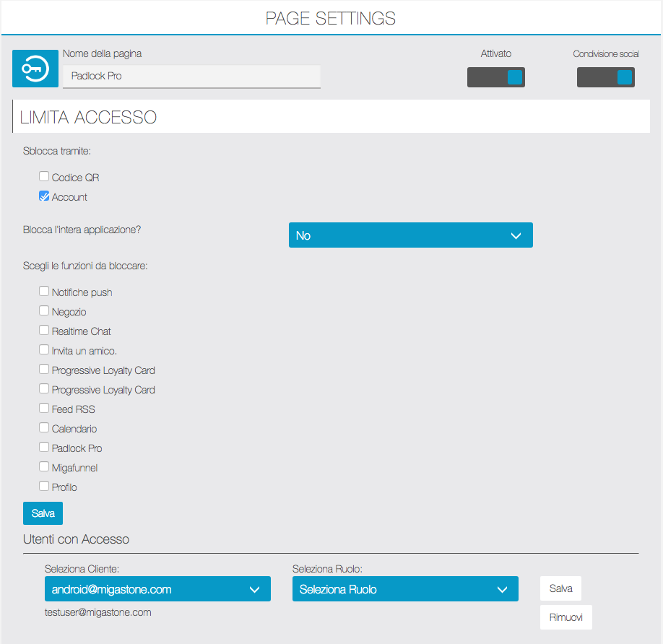Select the Realtime Chat checkbox
The image size is (663, 644).
[x=44, y=330]
